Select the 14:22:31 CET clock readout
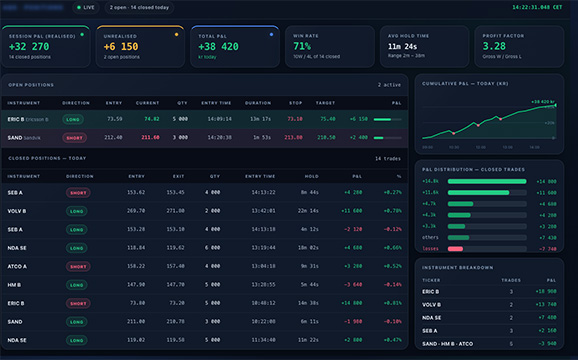The width and height of the screenshot is (578, 360). coord(537,7)
